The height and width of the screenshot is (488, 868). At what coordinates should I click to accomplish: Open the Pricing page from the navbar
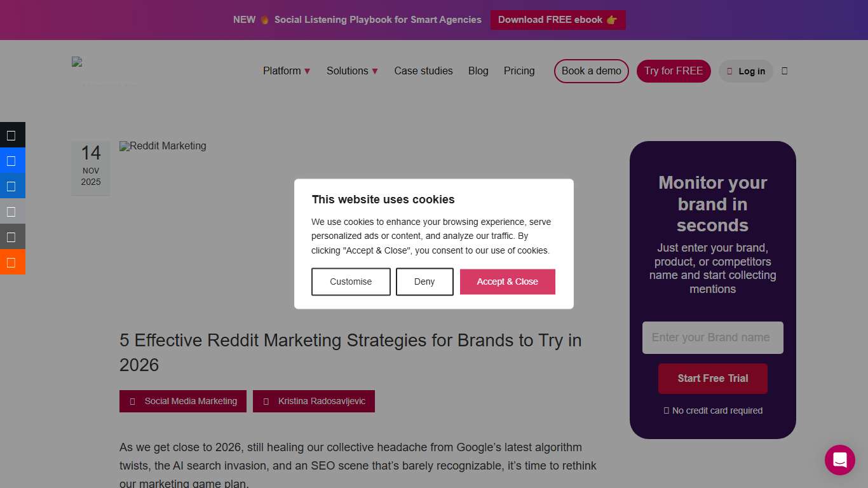(x=519, y=71)
